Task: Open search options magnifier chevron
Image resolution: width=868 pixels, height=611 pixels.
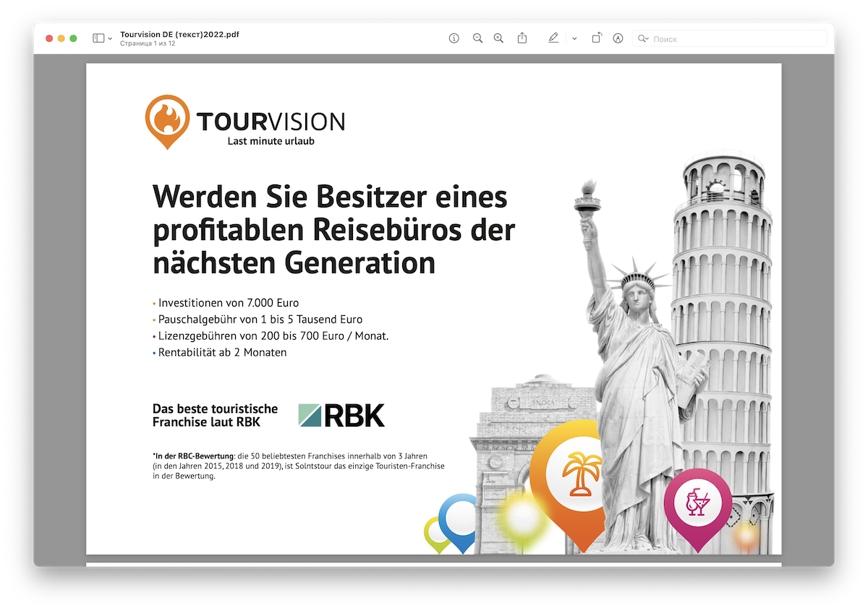Action: 643,39
